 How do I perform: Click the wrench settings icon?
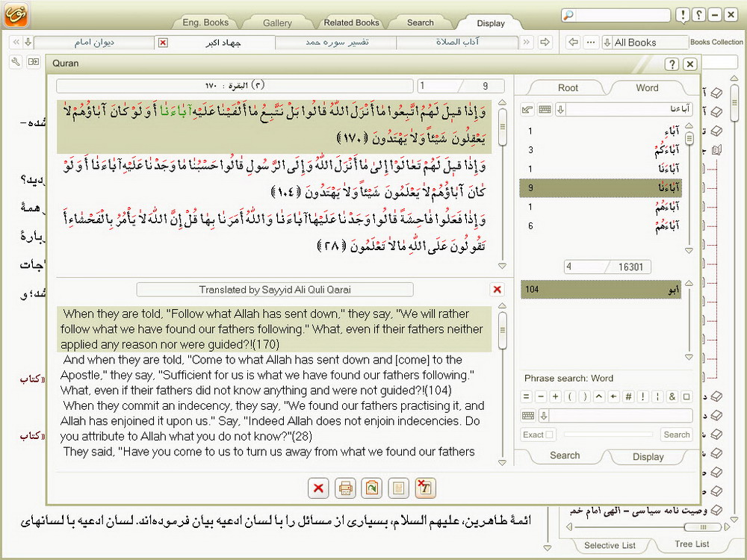point(16,62)
